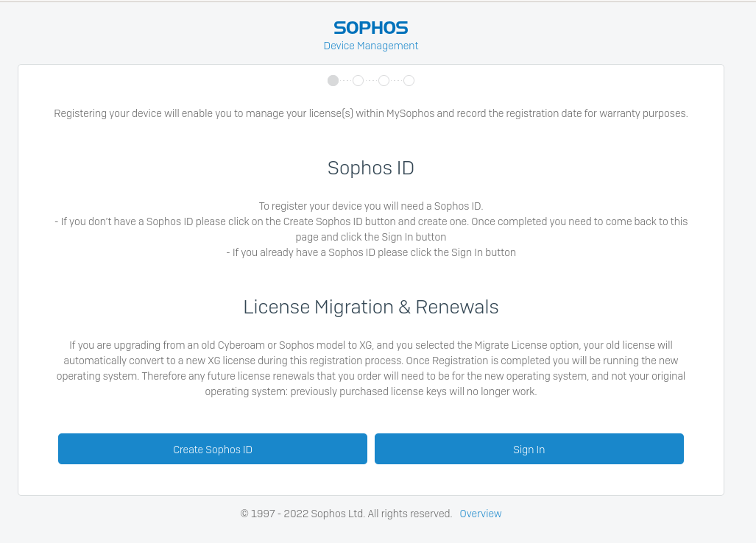Screen dimensions: 756x543
Task: Click dotted connector between first and second steps
Action: coord(345,81)
